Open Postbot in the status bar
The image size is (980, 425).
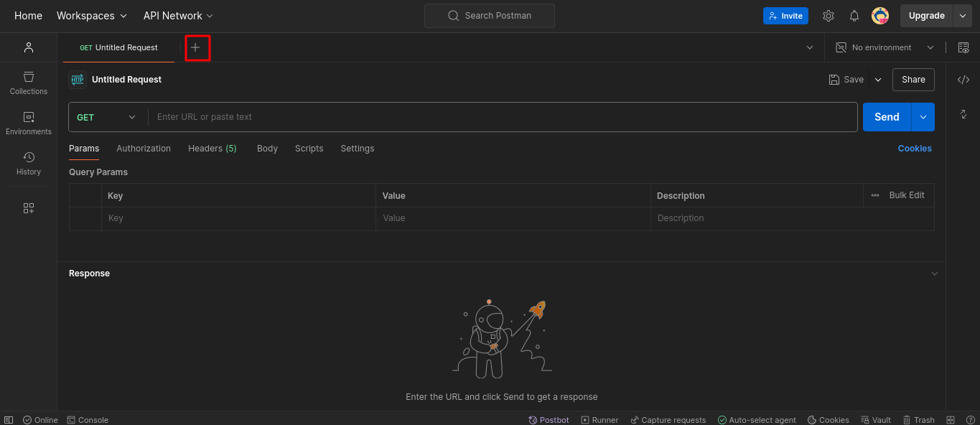coord(549,420)
